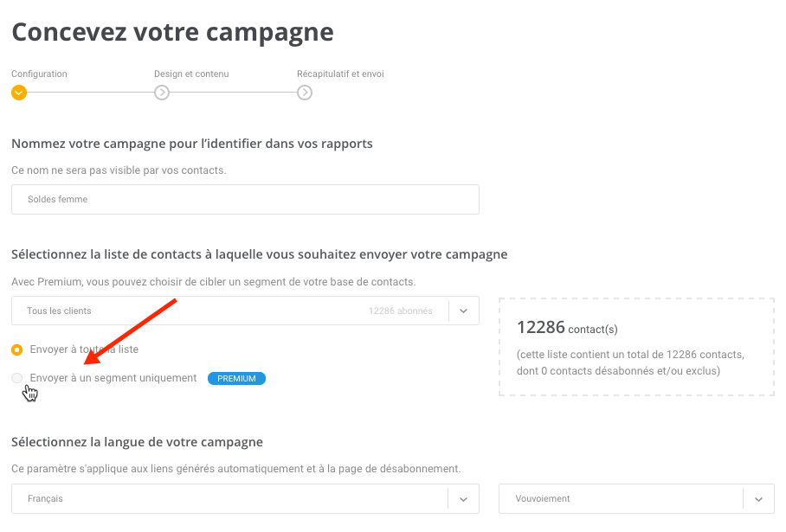Click the 12286 abonnés count text

pyautogui.click(x=401, y=311)
